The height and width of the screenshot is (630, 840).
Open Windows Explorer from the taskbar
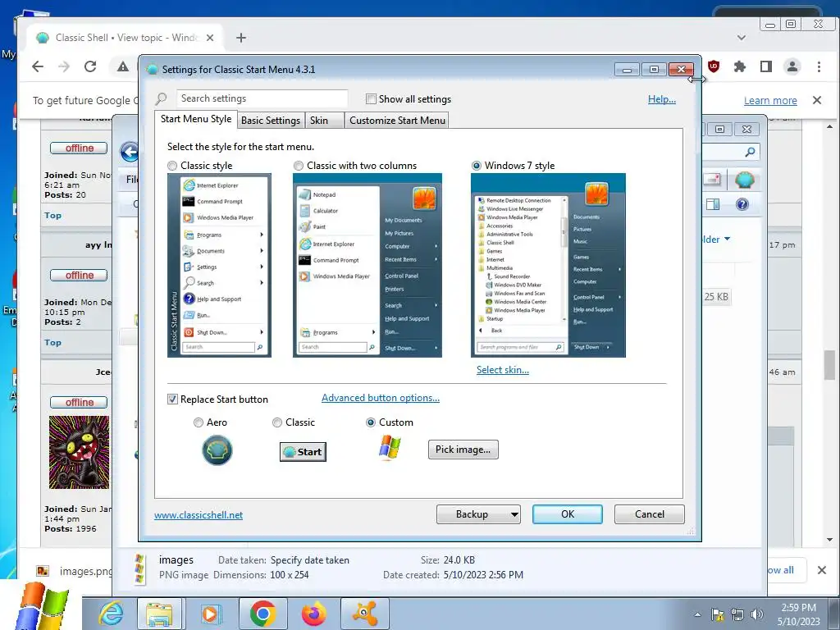tap(159, 614)
